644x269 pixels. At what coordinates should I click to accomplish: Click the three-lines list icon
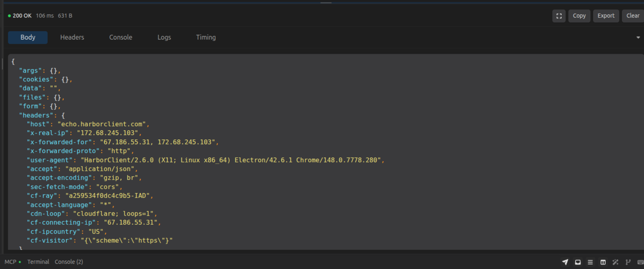590,262
